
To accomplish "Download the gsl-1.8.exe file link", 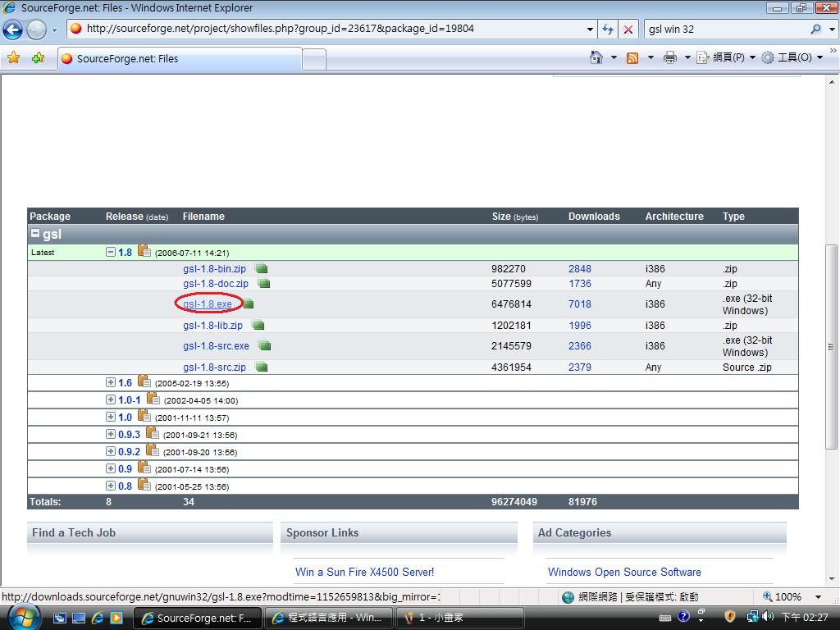I will pyautogui.click(x=208, y=304).
